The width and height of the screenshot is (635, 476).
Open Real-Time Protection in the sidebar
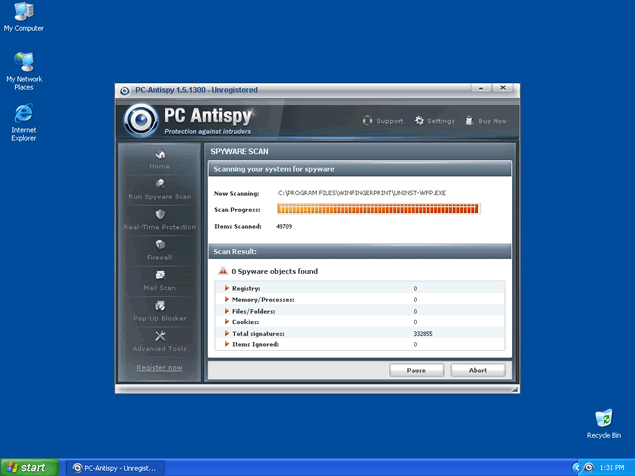click(x=159, y=215)
